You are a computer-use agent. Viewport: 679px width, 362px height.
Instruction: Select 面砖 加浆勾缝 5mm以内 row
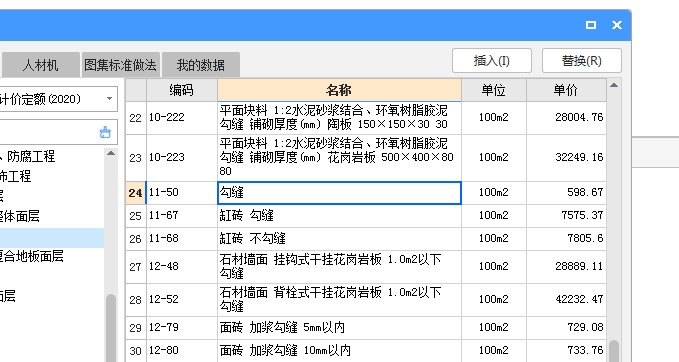(339, 328)
